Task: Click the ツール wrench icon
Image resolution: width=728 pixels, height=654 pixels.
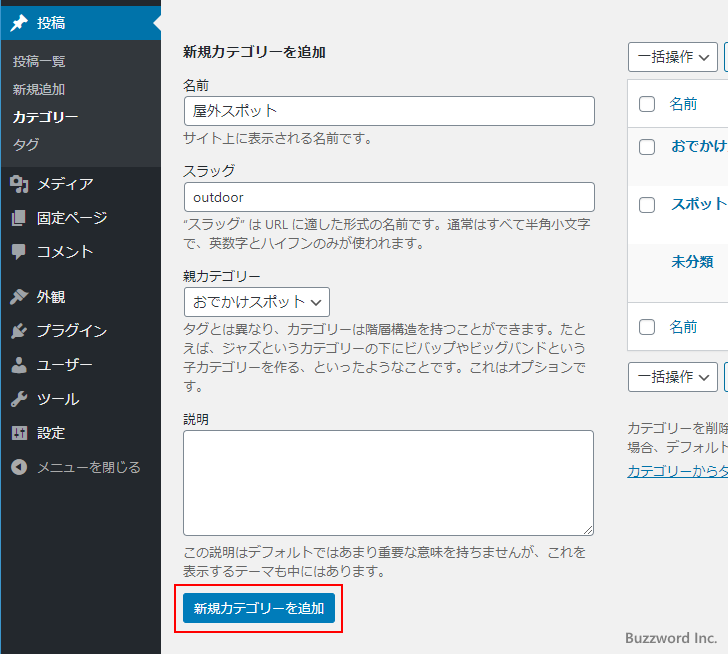Action: tap(19, 399)
